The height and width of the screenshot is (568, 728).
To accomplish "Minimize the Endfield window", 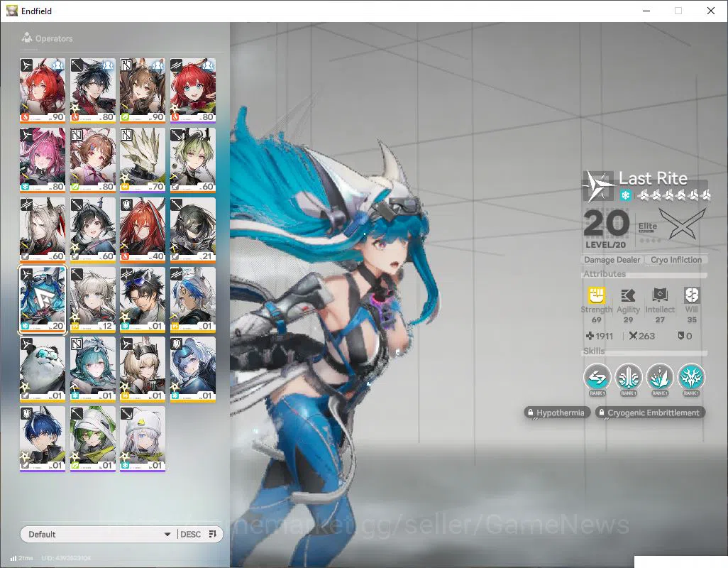I will pyautogui.click(x=646, y=11).
